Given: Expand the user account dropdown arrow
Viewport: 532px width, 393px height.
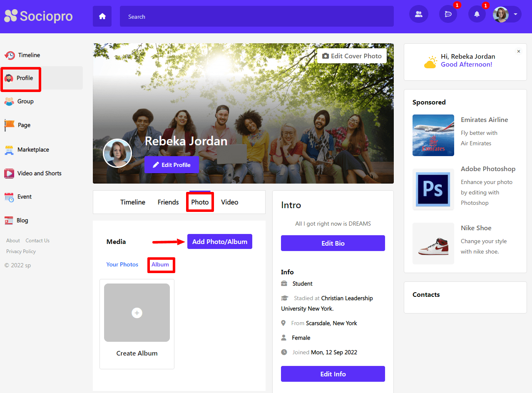Looking at the screenshot, I should click(x=516, y=14).
